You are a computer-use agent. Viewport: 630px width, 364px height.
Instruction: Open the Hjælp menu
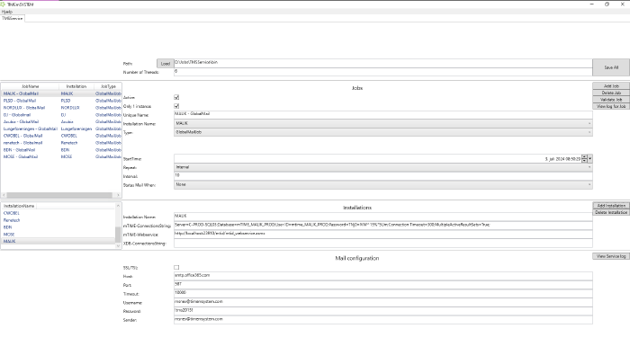point(7,12)
